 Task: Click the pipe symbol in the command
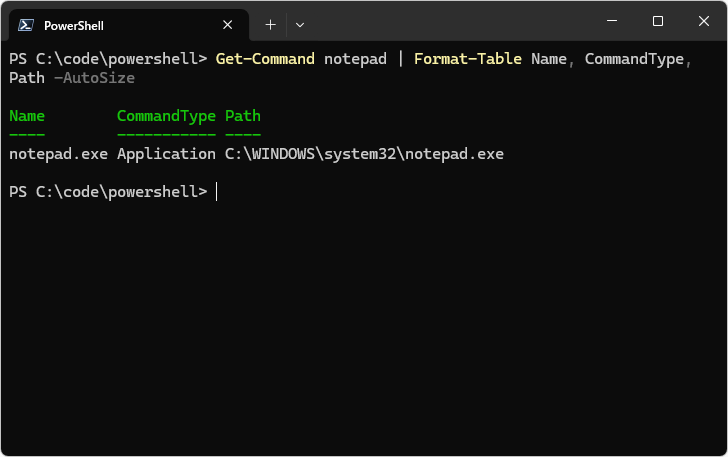(400, 59)
